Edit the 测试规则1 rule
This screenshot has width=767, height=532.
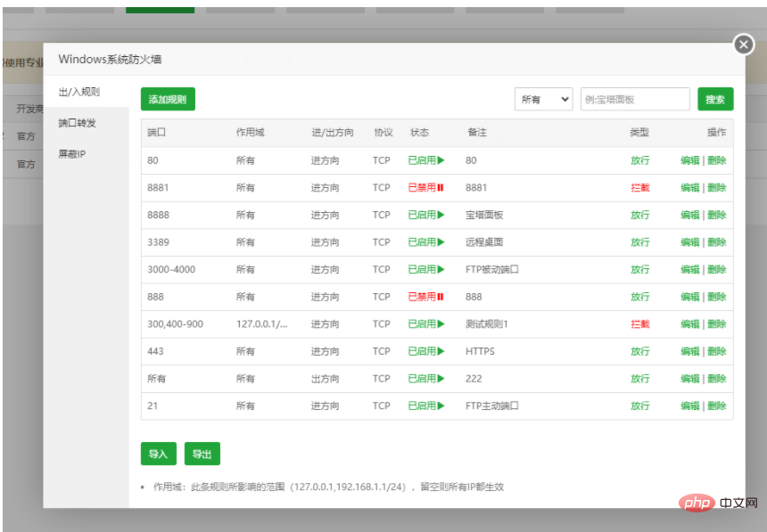[x=690, y=324]
